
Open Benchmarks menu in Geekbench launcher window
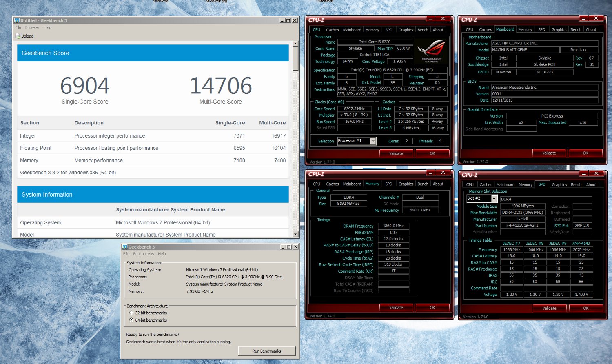144,254
